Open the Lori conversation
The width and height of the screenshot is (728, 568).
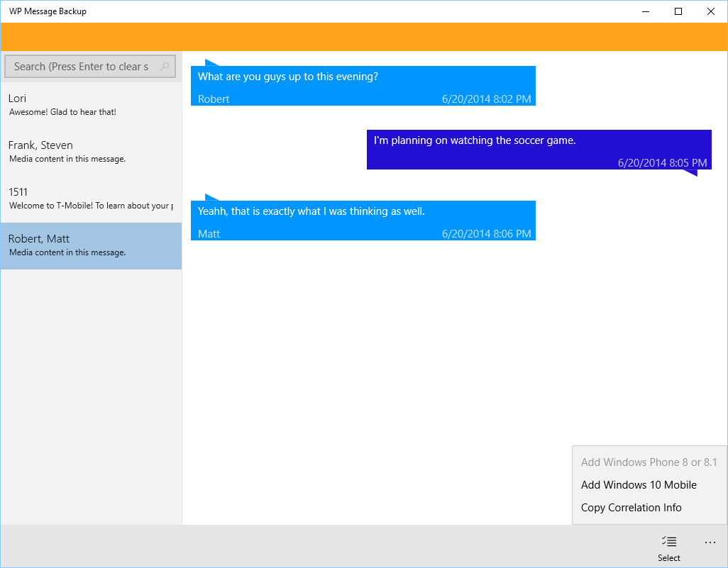pos(91,104)
